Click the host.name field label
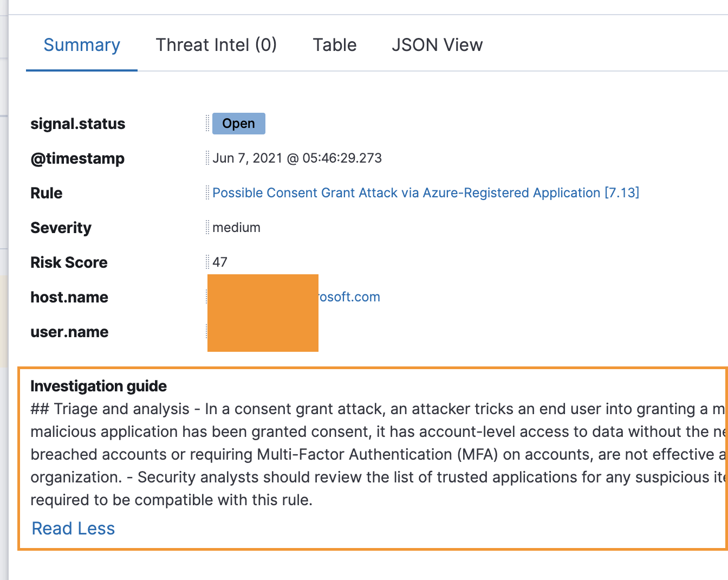Viewport: 728px width, 580px height. 69,298
